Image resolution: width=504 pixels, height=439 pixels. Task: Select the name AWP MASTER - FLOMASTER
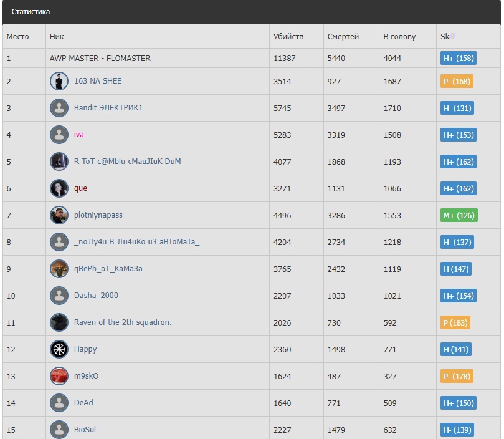coord(100,58)
